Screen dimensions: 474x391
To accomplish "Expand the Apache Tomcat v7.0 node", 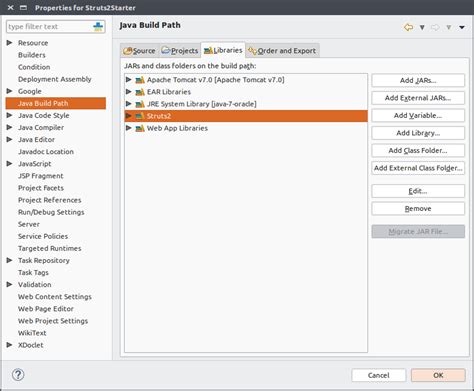I will tap(128, 80).
